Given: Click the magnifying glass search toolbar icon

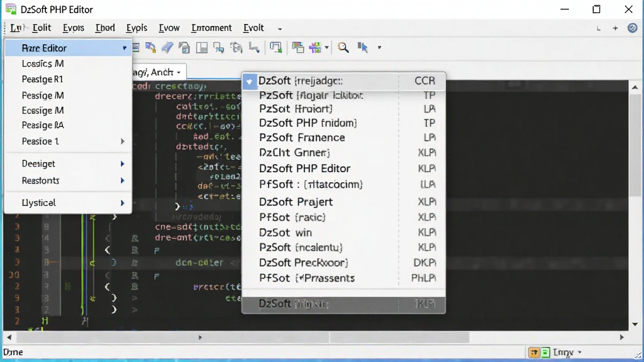Looking at the screenshot, I should coord(343,48).
